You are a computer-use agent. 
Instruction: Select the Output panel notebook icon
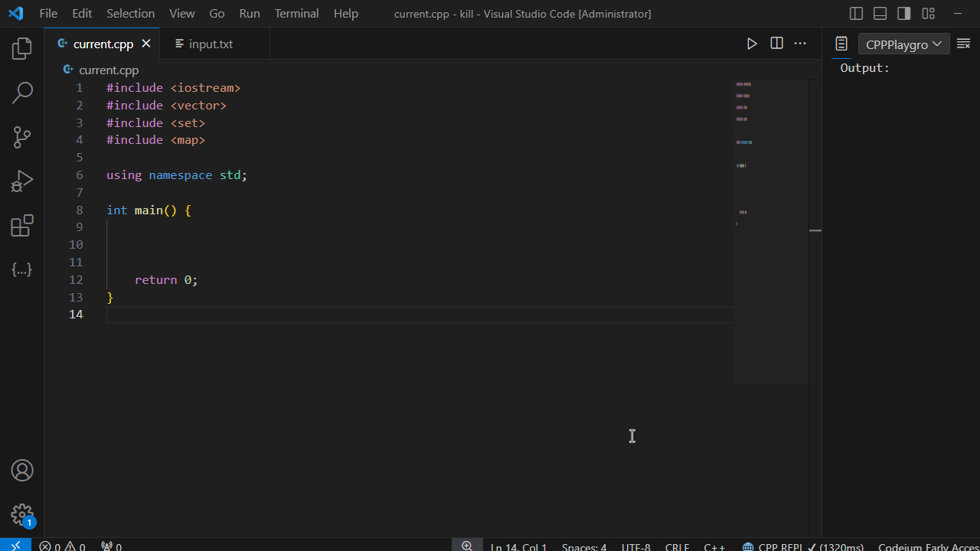coord(841,44)
